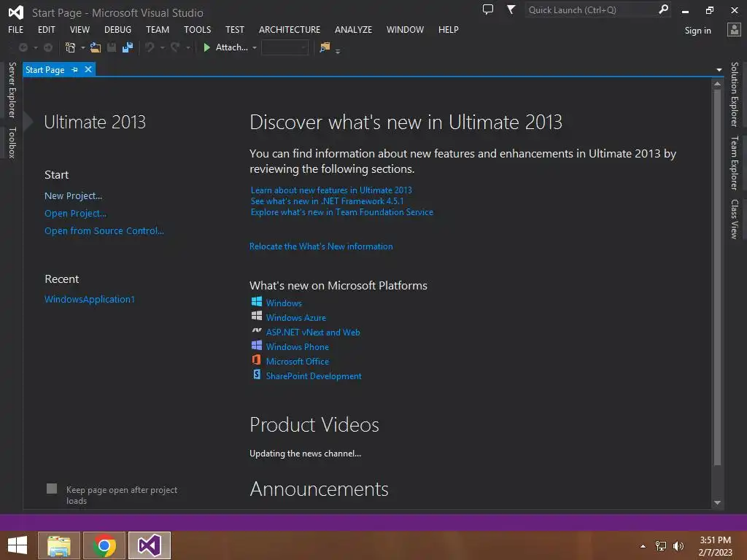This screenshot has width=747, height=560.
Task: Click the Windows platform logo icon
Action: (x=257, y=301)
